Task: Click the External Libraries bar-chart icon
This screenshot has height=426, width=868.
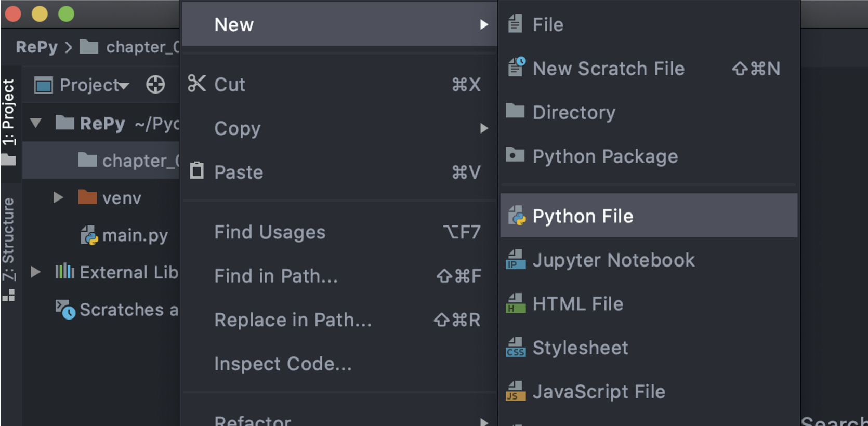Action: click(x=65, y=272)
